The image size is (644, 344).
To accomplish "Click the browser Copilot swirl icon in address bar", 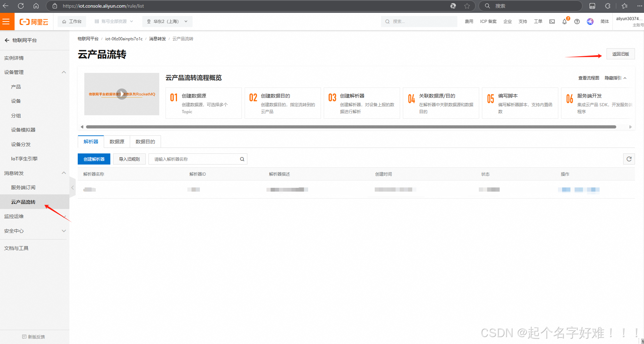I will (x=453, y=6).
